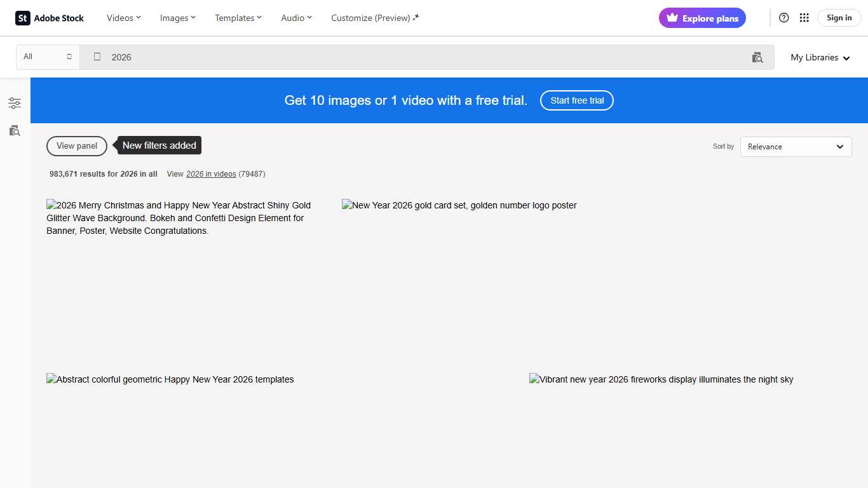Expand My Libraries dropdown

click(820, 58)
